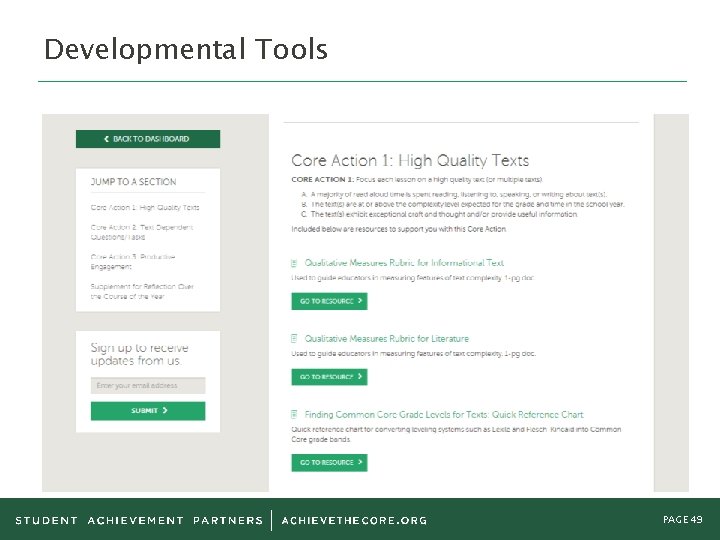This screenshot has height=540, width=720.
Task: Click the Jump to a Section heading
Action: [134, 182]
